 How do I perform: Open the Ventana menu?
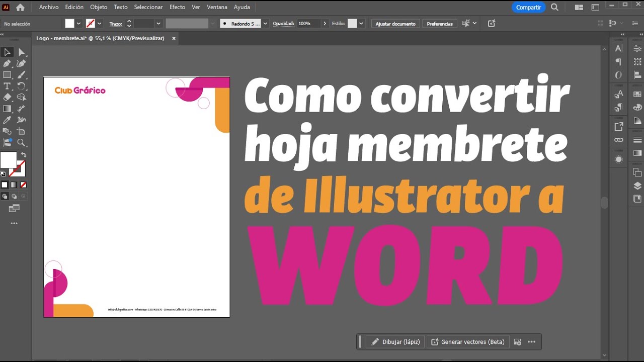[217, 7]
